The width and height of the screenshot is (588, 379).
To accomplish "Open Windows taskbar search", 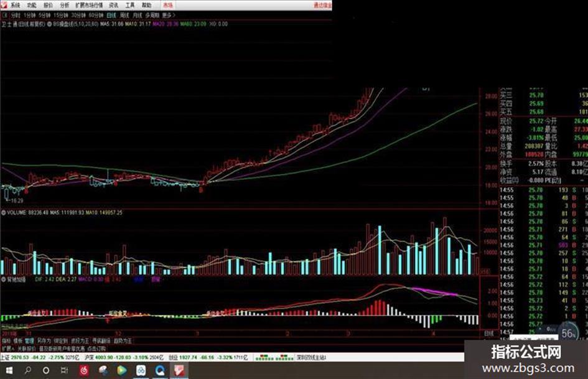I will pyautogui.click(x=28, y=370).
